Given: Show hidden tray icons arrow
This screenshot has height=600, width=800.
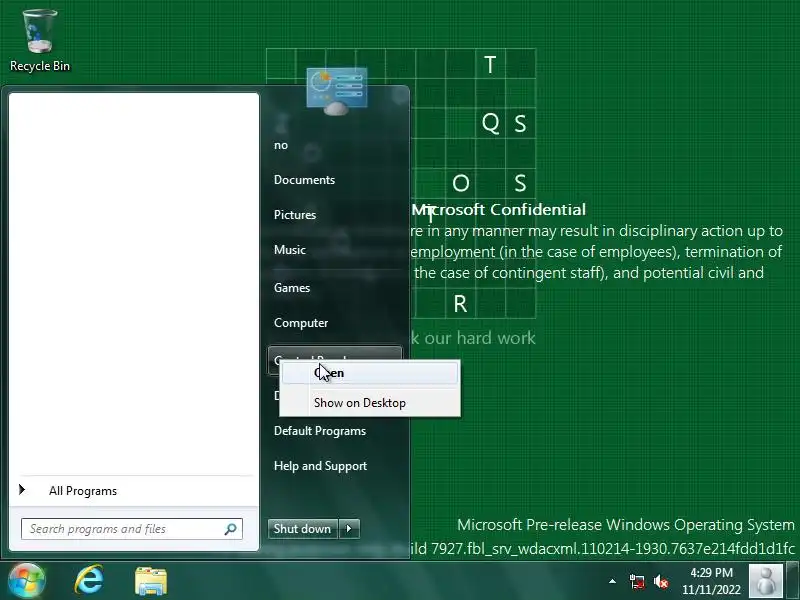Looking at the screenshot, I should coord(612,581).
